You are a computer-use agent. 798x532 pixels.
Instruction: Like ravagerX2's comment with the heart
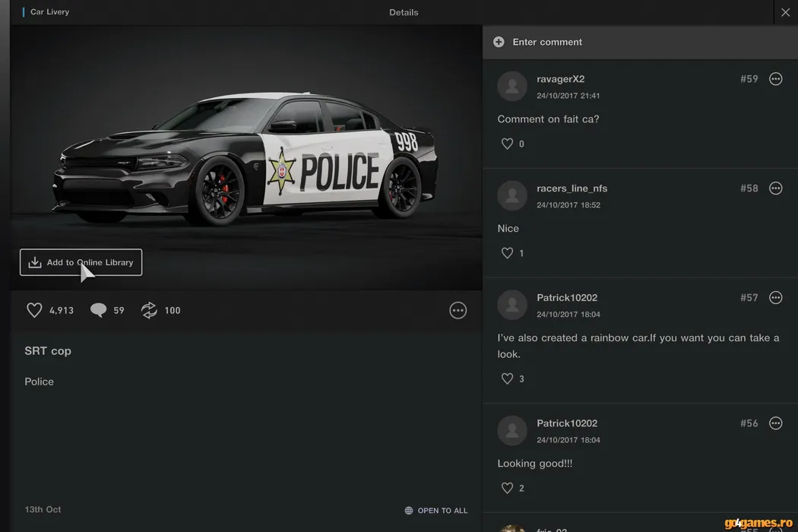click(x=507, y=144)
